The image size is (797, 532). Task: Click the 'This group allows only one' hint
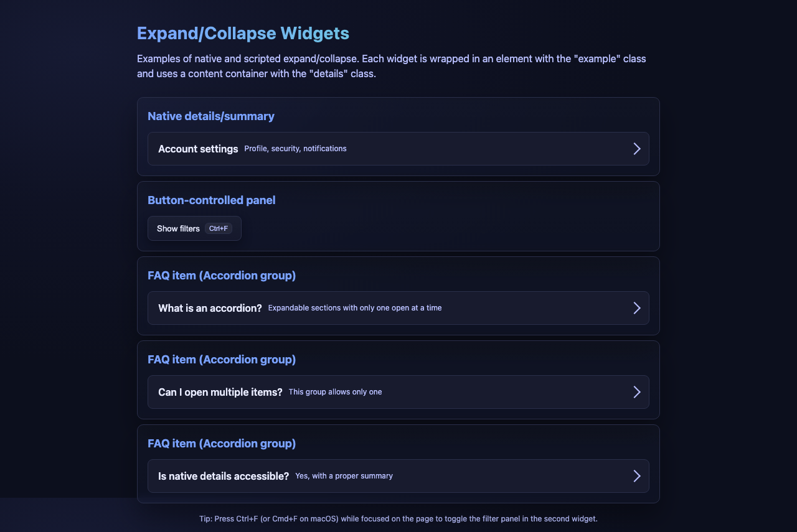click(334, 392)
